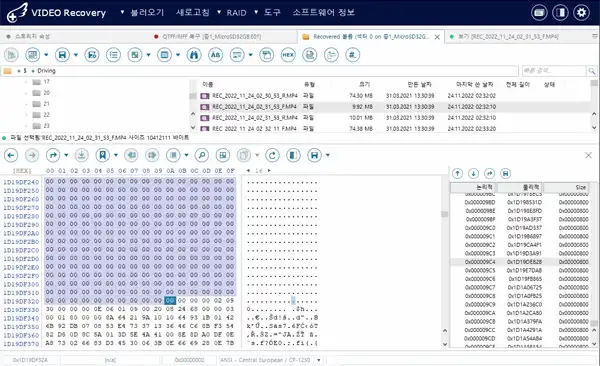Open the HEX viewer toolbar icon
Viewport: 600px width, 366px height.
288,55
